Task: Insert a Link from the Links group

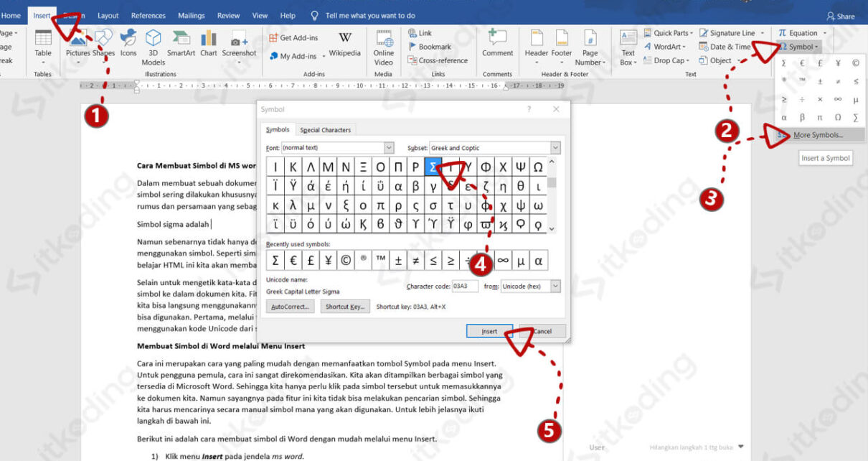Action: point(420,33)
